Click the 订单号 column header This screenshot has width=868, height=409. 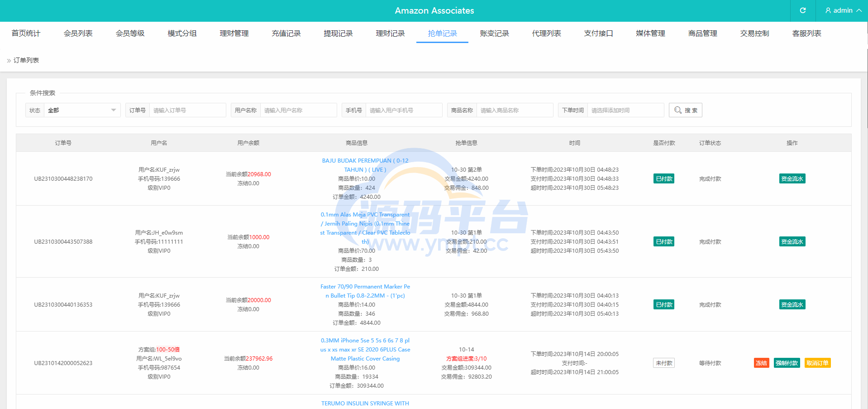tap(63, 143)
